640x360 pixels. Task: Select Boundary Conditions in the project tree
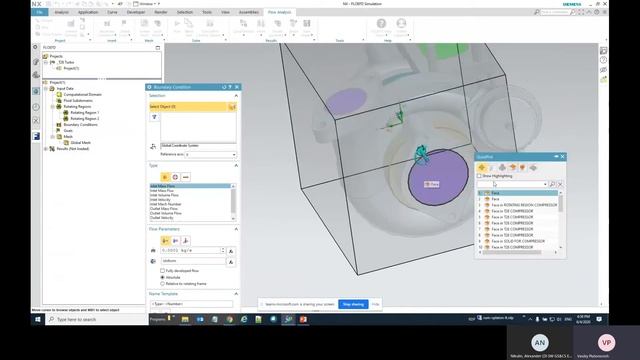[x=80, y=124]
